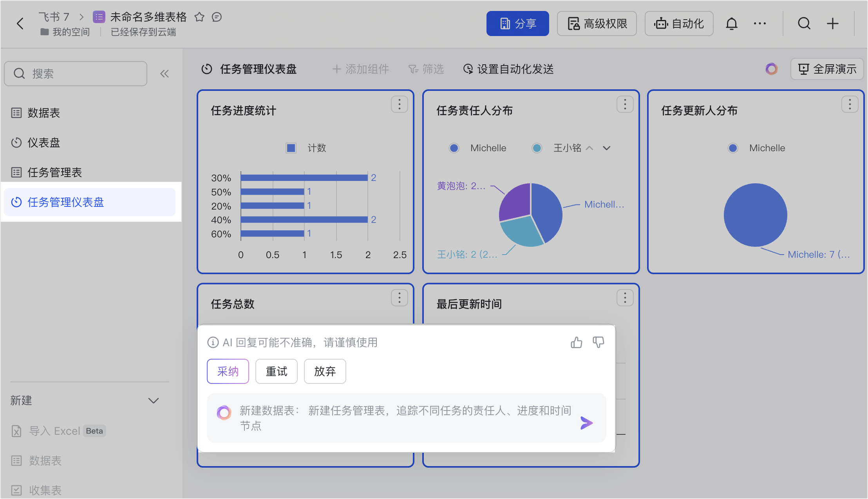The image size is (868, 499).
Task: Start 全屏演示 presentation
Action: click(x=827, y=69)
